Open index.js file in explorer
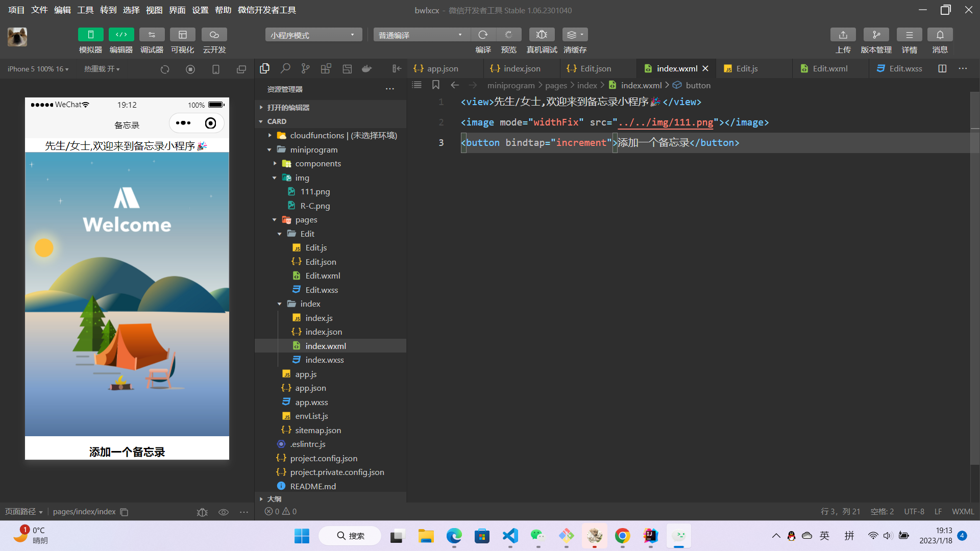 coord(318,318)
